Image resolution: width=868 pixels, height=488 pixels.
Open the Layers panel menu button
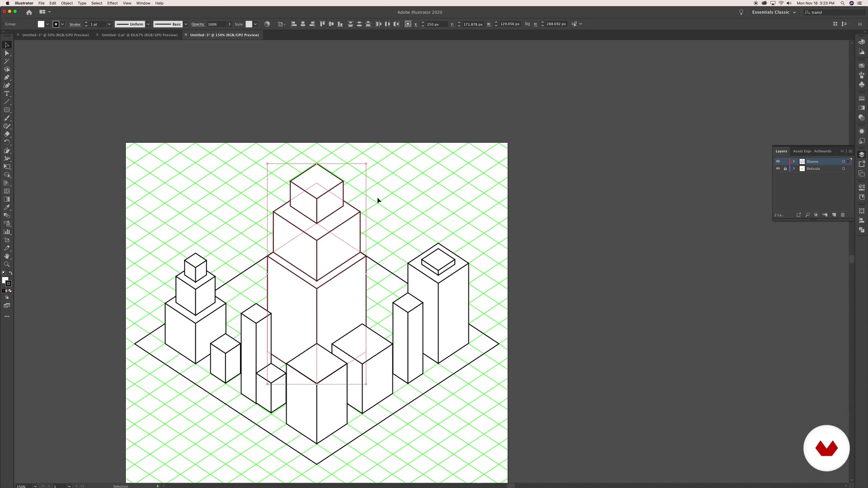coord(850,151)
